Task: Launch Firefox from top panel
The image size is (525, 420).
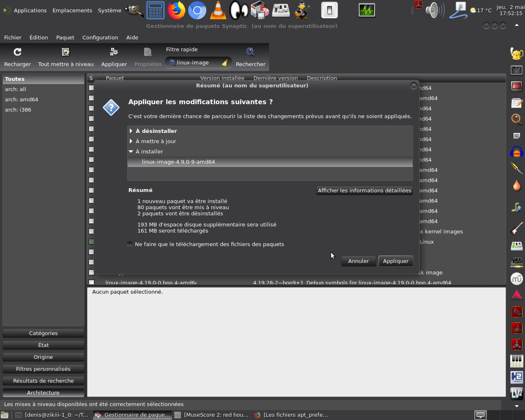Action: pyautogui.click(x=176, y=11)
